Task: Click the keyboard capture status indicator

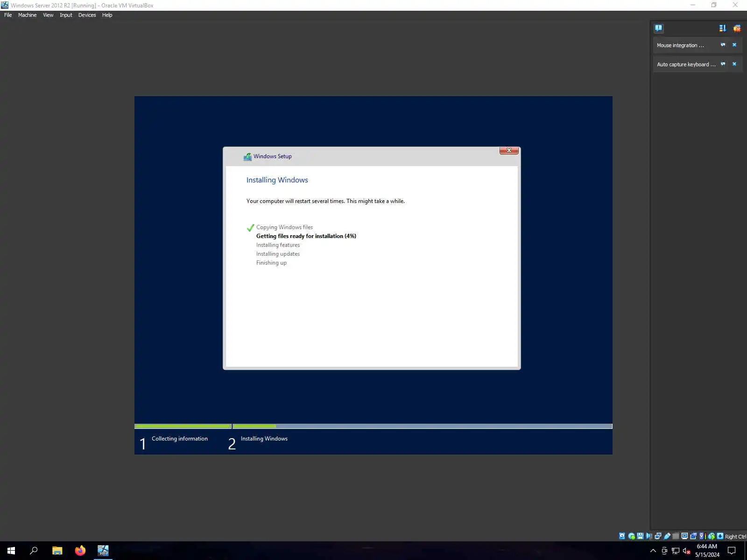Action: pos(720,536)
